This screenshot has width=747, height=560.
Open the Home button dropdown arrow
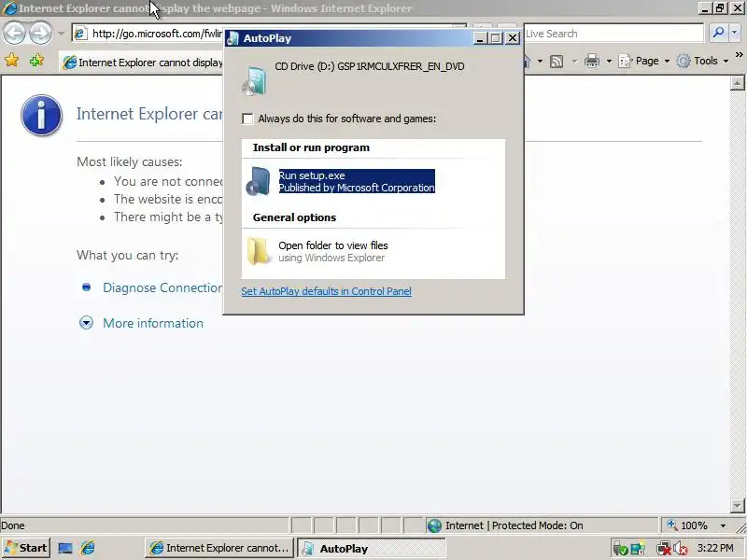point(540,61)
